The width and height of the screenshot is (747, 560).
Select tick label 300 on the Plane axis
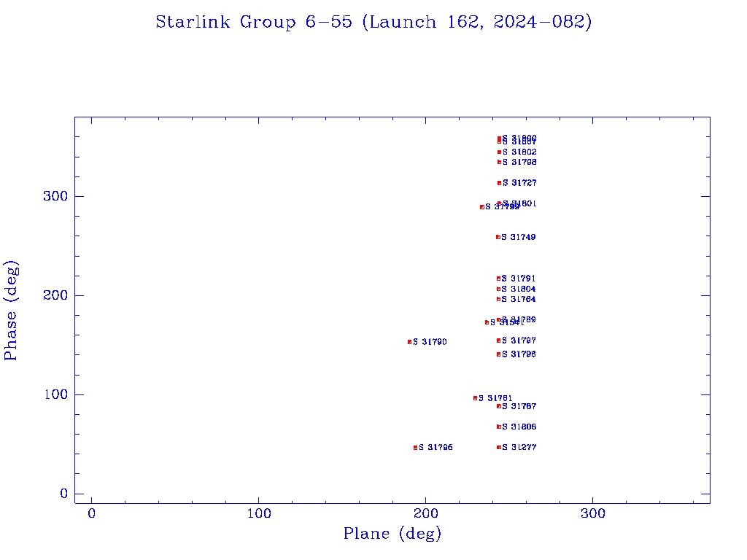pyautogui.click(x=592, y=514)
